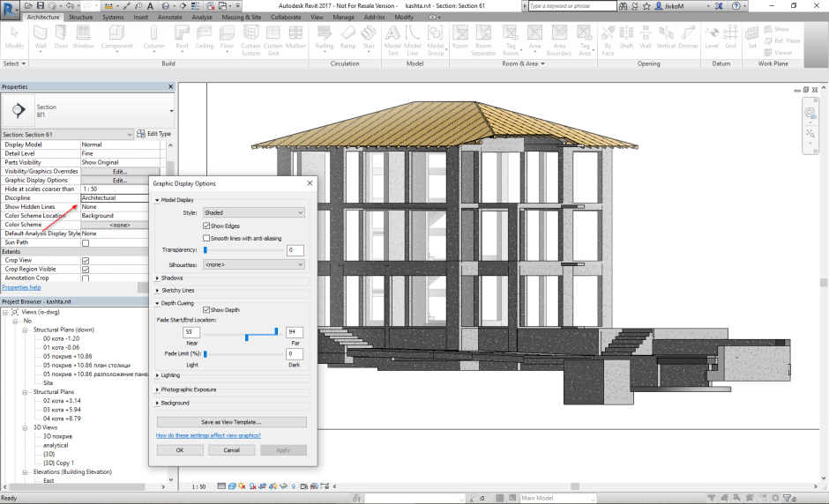Select the Mullion tool
This screenshot has height=504, width=829.
point(295,37)
